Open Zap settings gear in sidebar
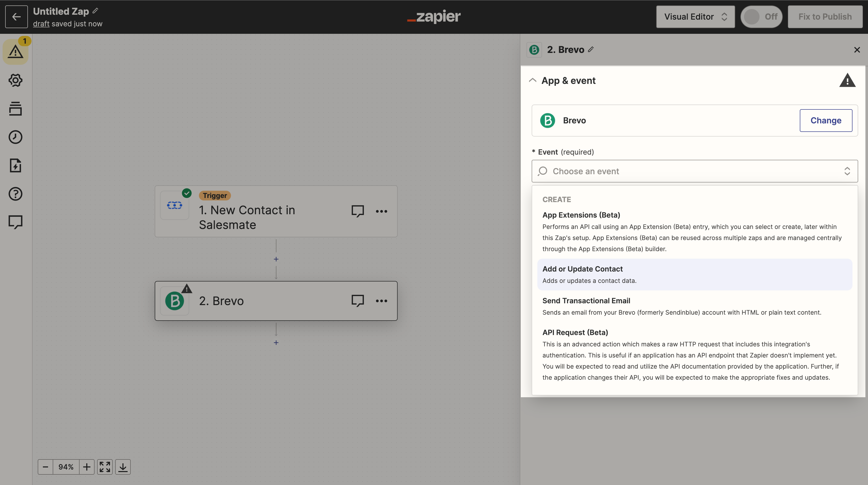 16,80
